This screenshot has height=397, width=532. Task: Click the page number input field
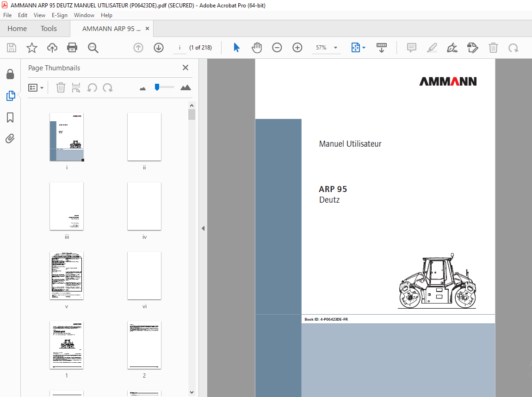[x=180, y=48]
